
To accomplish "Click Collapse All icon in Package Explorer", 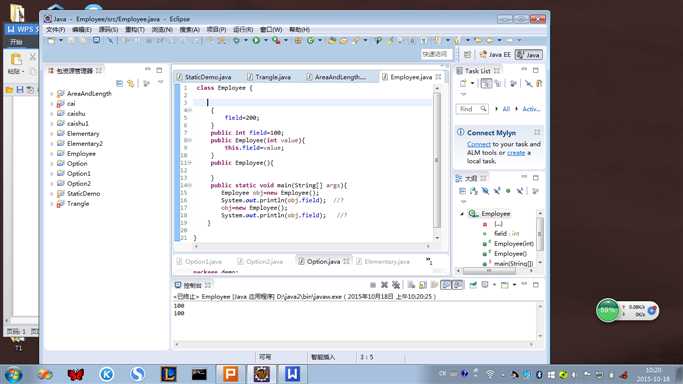I will click(x=119, y=83).
